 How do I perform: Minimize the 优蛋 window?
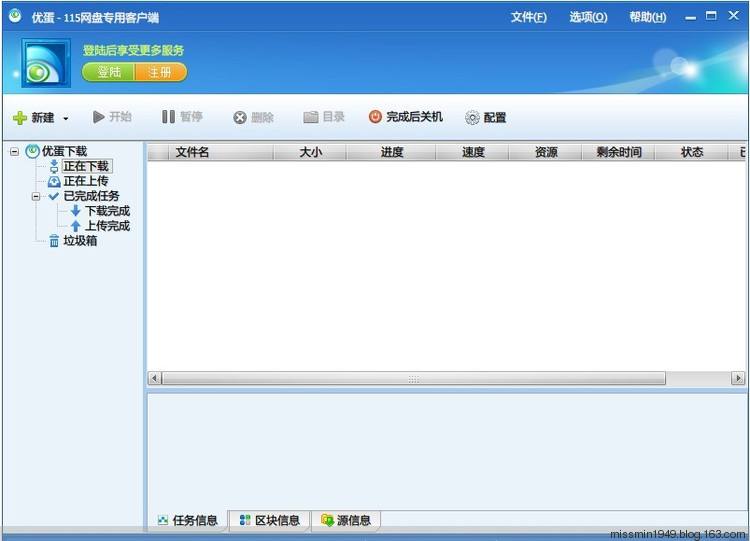coord(690,18)
